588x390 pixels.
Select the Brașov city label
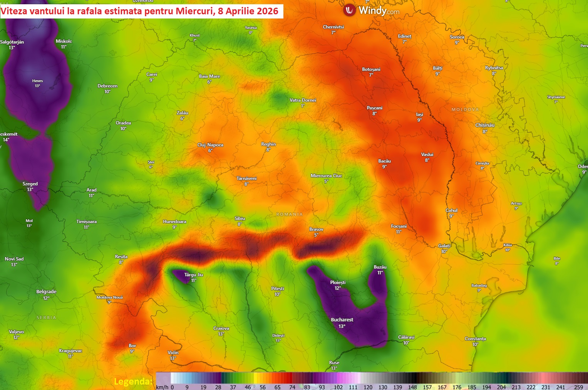click(x=316, y=229)
